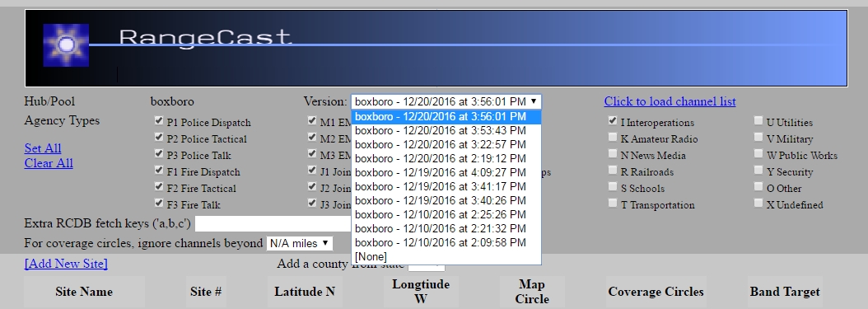Open the N/A miles dropdown
Viewport: 868px width, 309px height.
[300, 243]
